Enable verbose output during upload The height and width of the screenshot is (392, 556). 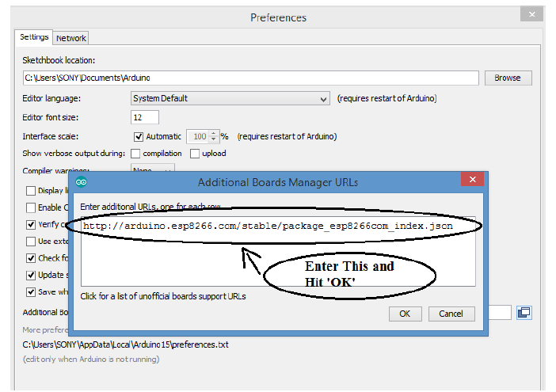(x=195, y=154)
